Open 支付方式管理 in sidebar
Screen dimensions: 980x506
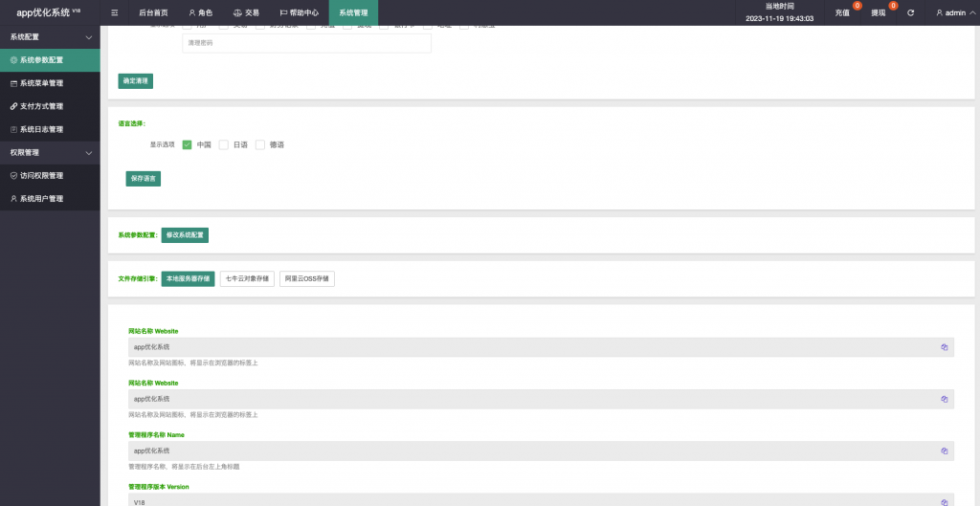(x=41, y=106)
